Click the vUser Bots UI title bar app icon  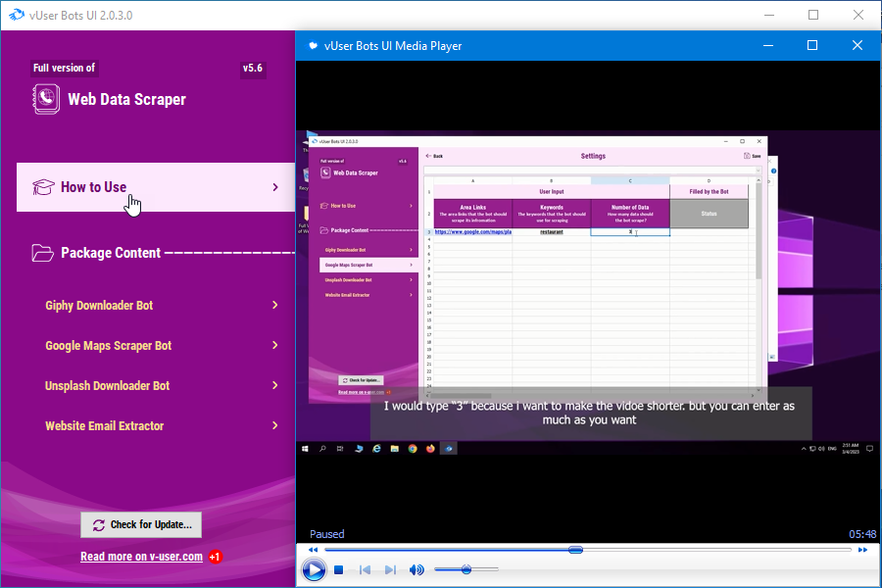17,15
